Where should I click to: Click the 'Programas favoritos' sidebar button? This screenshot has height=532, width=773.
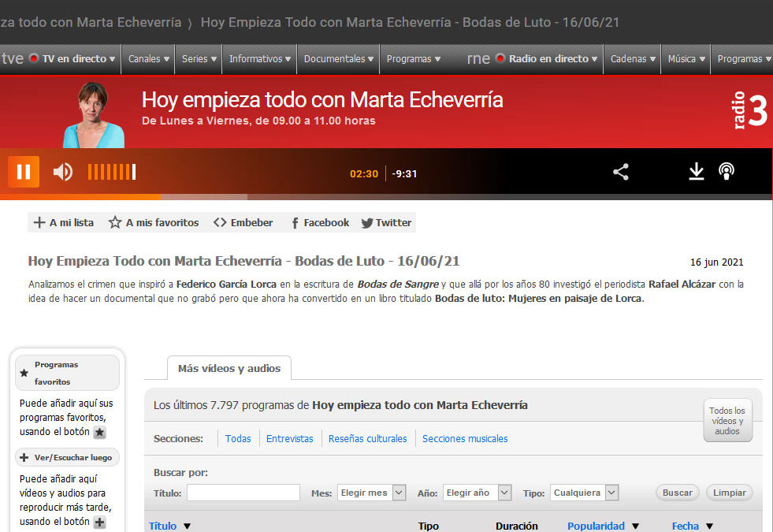[x=68, y=374]
